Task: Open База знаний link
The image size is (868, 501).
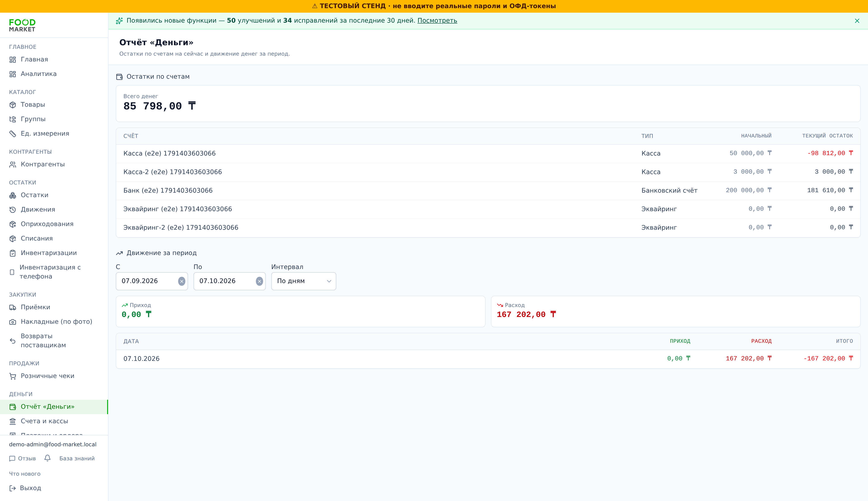Action: (77, 458)
